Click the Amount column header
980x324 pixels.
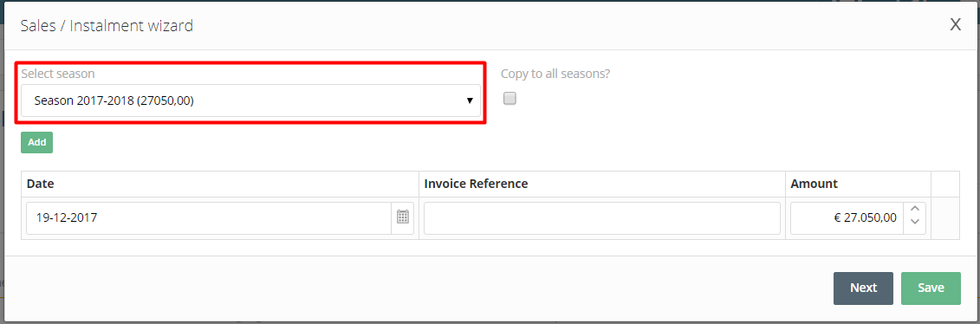point(814,185)
